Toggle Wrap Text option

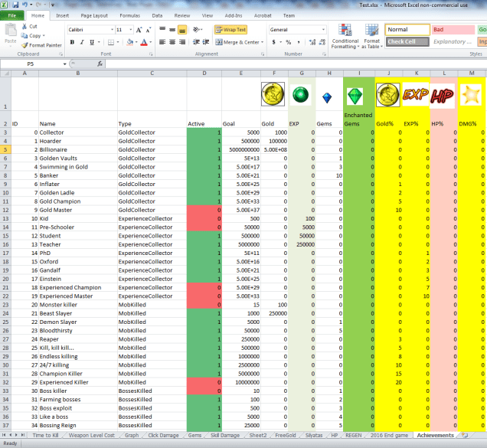tap(230, 30)
